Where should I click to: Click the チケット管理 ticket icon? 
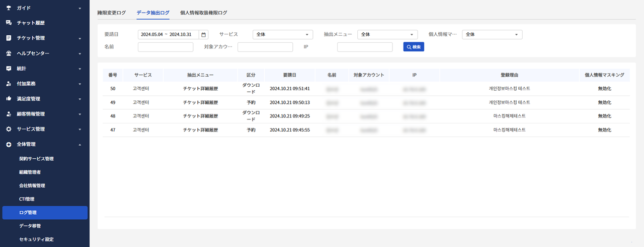[9, 38]
